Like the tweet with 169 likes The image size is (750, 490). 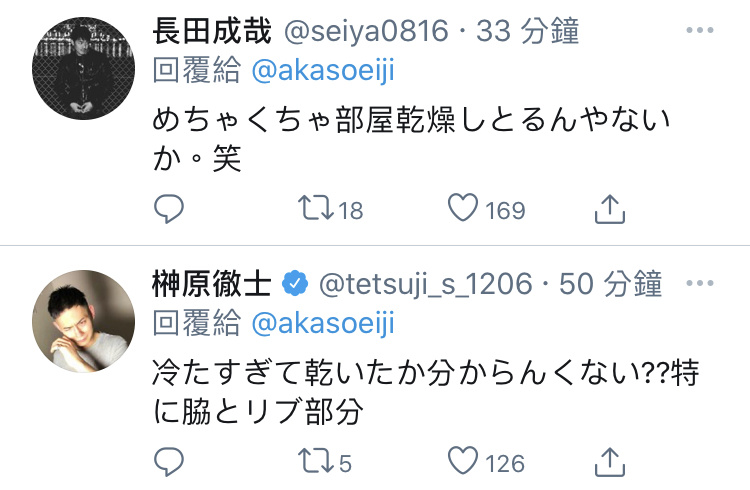click(463, 207)
